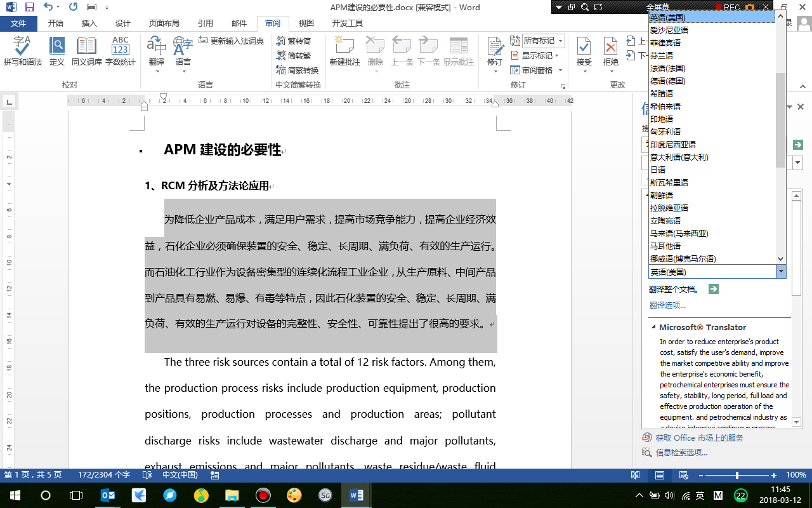Select 法语(法国) in language list
Image resolution: width=812 pixels, height=508 pixels.
coord(712,68)
